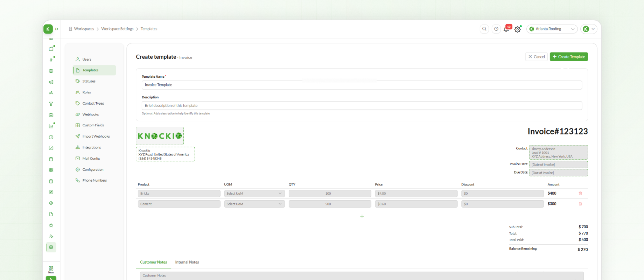Switch to the Customer Notes tab
Image resolution: width=644 pixels, height=280 pixels.
tap(154, 262)
